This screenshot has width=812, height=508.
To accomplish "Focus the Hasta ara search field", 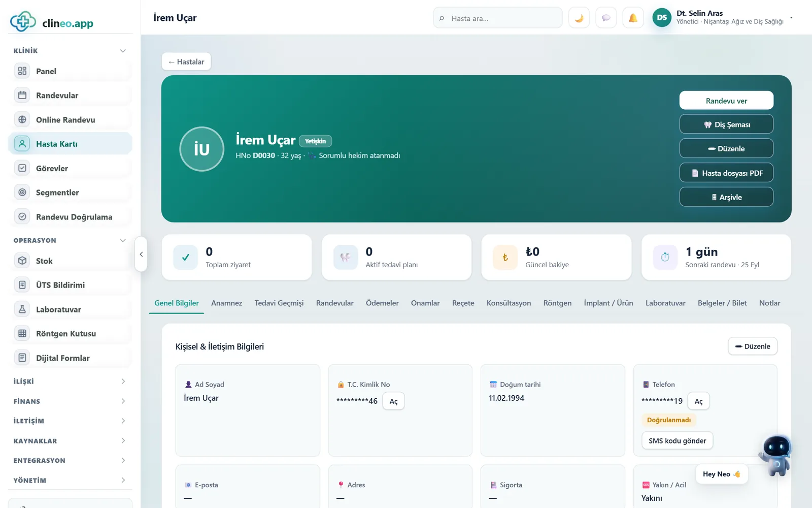I will (x=498, y=18).
